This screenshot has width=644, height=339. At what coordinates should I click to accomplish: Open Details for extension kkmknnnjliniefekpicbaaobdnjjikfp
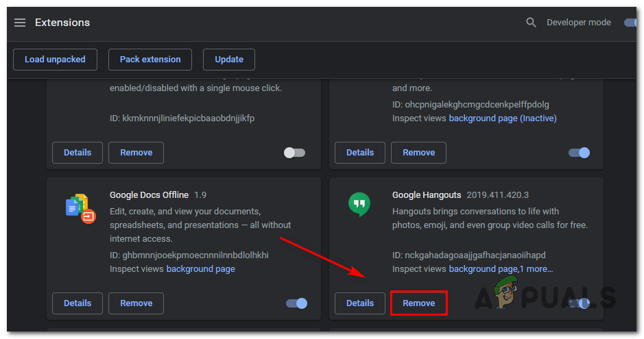click(x=77, y=153)
